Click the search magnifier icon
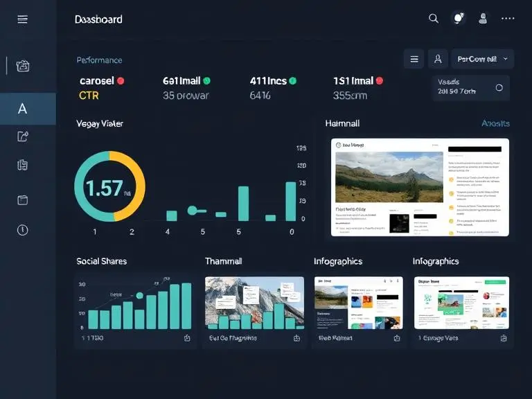This screenshot has width=532, height=399. coord(433,18)
